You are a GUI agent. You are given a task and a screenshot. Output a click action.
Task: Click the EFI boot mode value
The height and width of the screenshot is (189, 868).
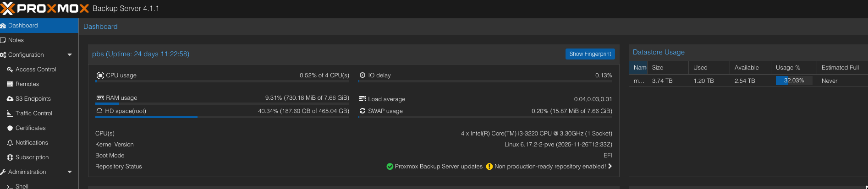coord(608,156)
